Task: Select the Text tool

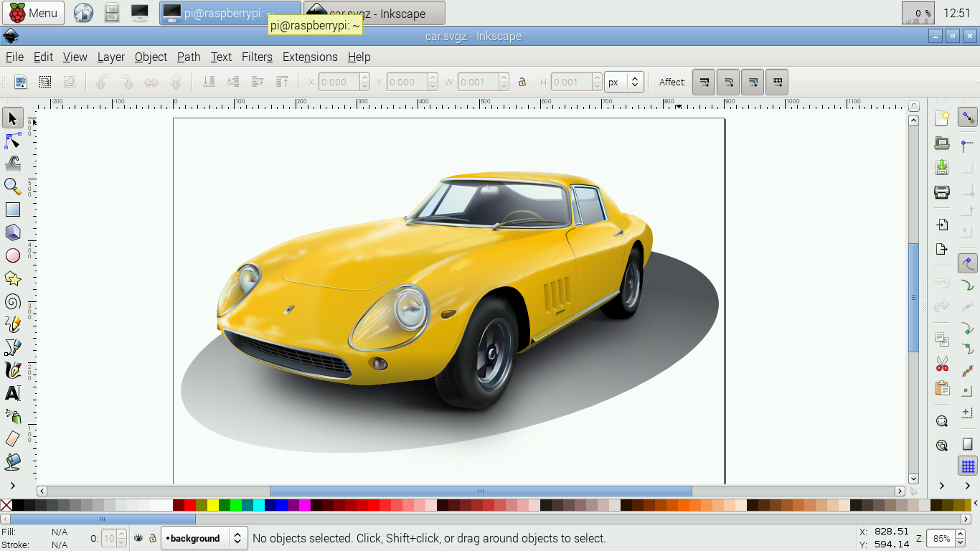Action: click(x=12, y=394)
